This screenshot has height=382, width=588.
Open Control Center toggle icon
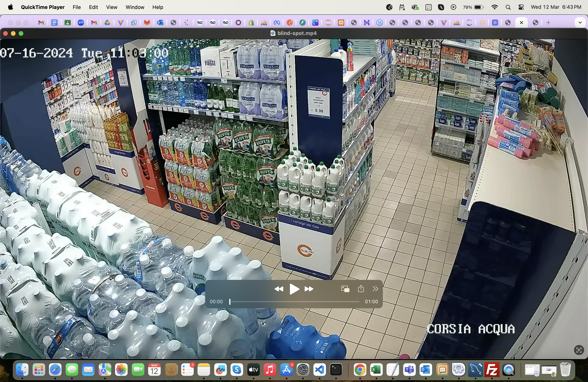tap(521, 7)
